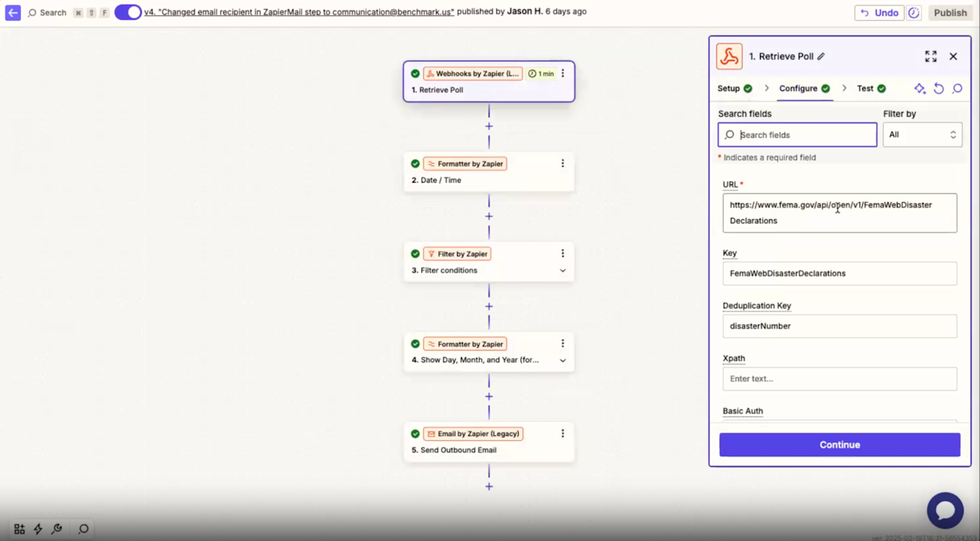
Task: Edit the Key field
Action: click(839, 274)
